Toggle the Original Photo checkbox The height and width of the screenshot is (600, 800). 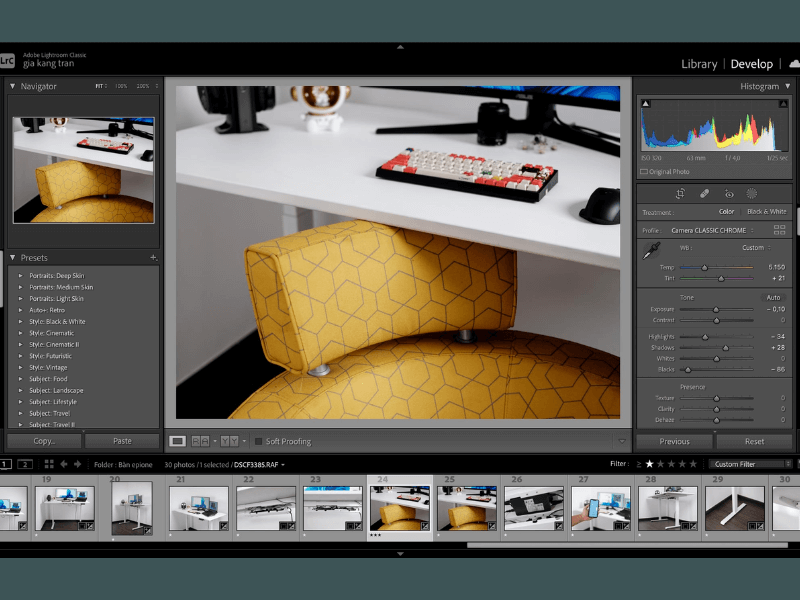click(644, 172)
